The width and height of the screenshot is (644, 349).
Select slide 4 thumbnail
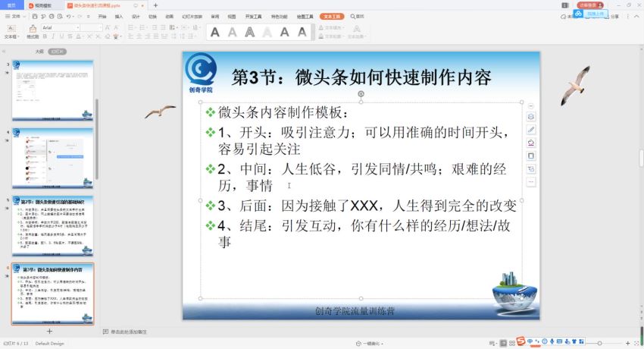[52, 159]
